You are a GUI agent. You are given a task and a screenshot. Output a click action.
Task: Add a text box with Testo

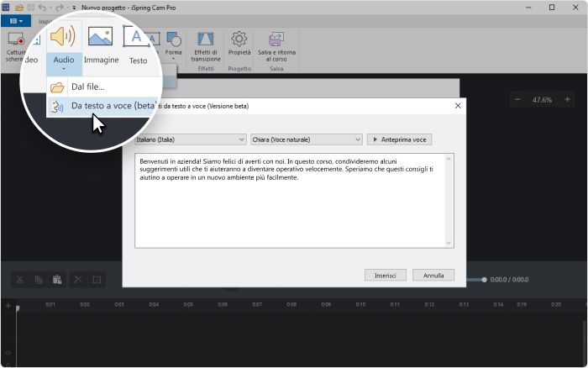[x=137, y=46]
